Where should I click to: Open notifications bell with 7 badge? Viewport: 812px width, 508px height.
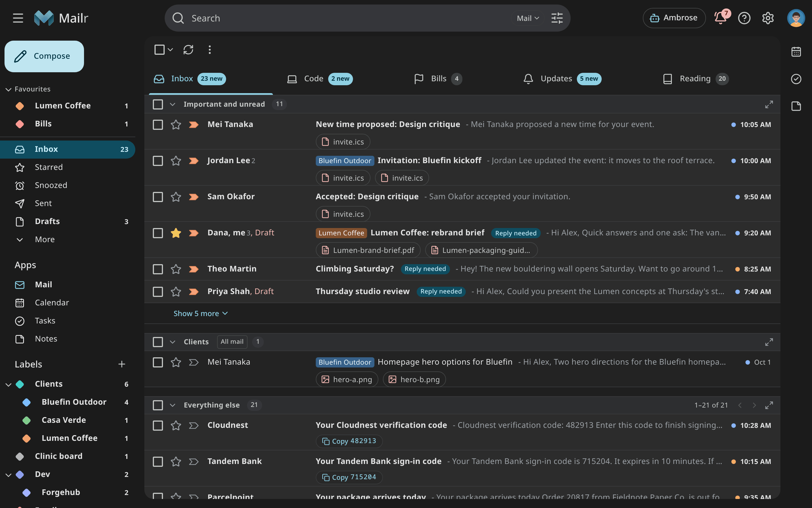[x=720, y=18]
